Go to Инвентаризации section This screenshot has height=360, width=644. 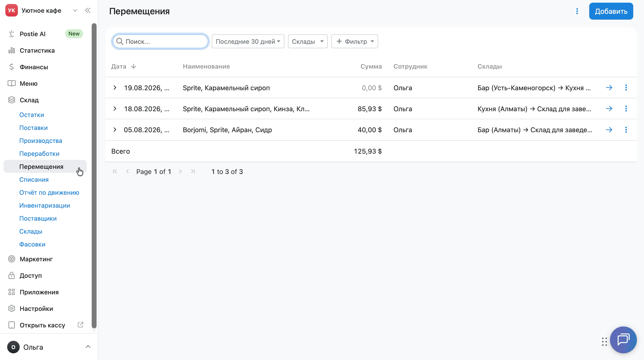click(45, 205)
